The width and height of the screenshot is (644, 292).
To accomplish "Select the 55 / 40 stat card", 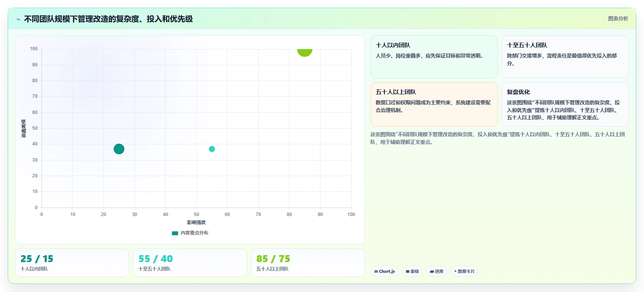I will click(x=190, y=262).
